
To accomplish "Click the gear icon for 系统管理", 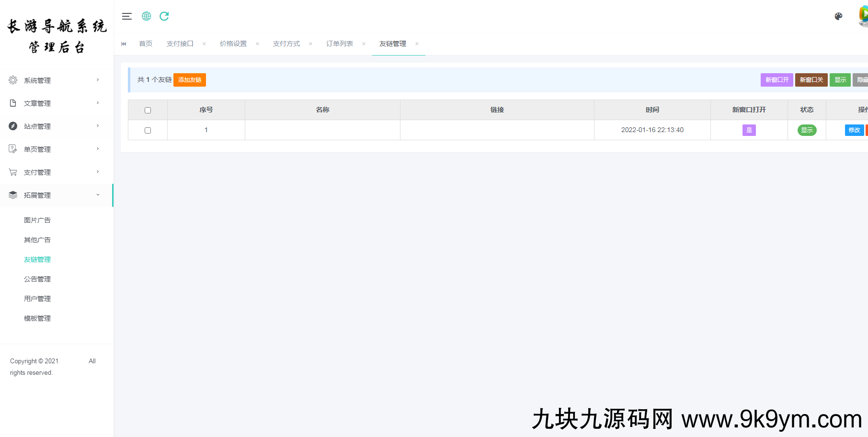I will click(x=13, y=80).
